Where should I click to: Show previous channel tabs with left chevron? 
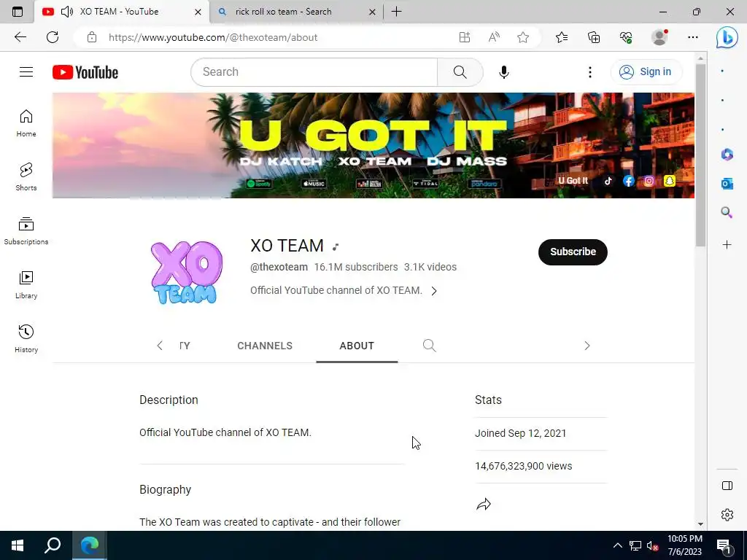(x=160, y=346)
